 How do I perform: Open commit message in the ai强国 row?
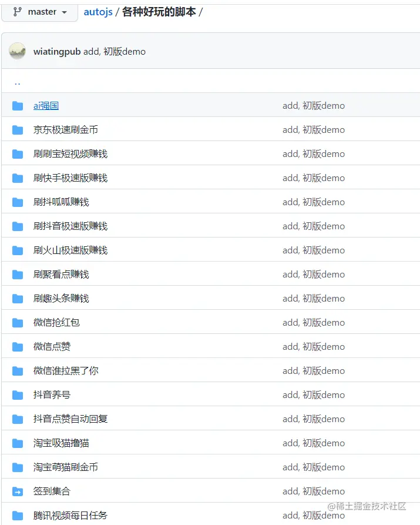pos(314,106)
